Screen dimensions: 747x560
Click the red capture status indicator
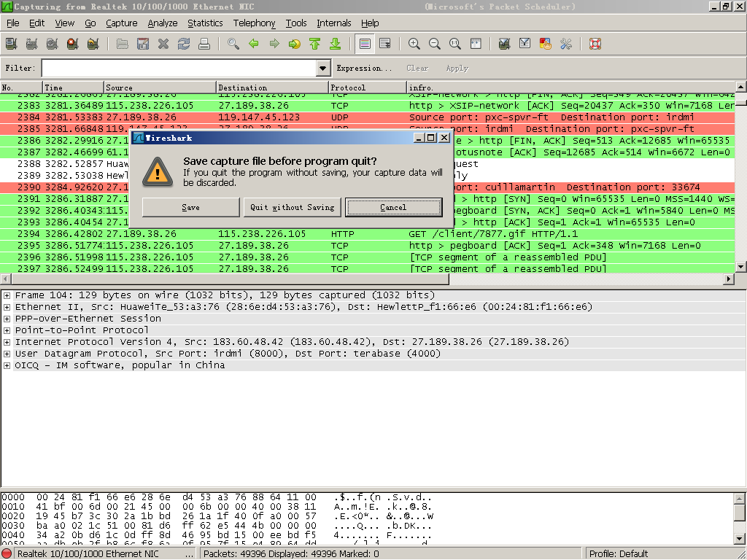pyautogui.click(x=7, y=554)
